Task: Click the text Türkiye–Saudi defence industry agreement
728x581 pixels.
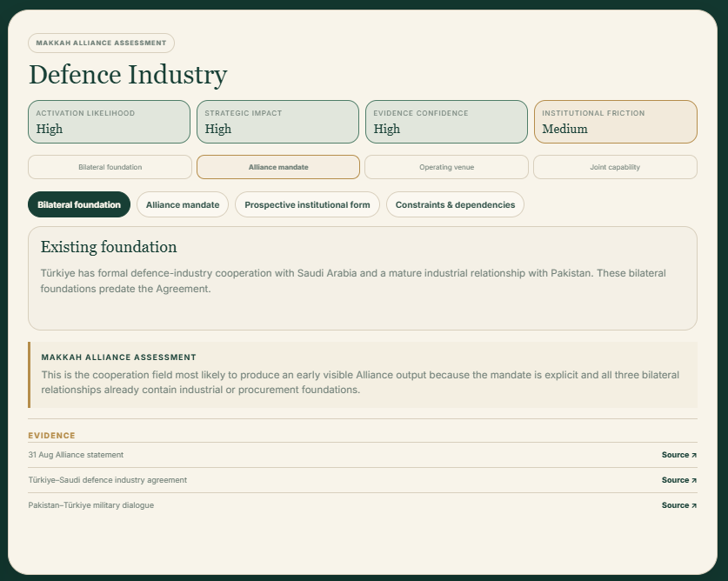Action: [107, 480]
